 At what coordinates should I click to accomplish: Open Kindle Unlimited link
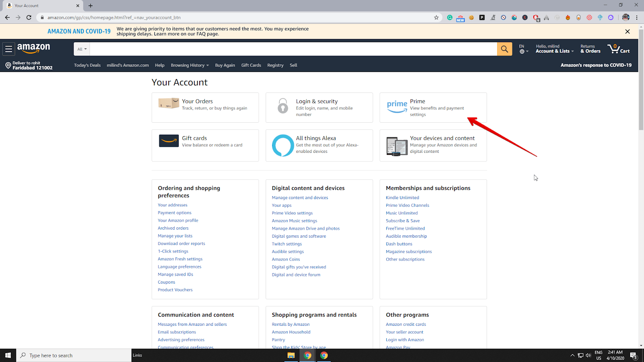pyautogui.click(x=402, y=197)
